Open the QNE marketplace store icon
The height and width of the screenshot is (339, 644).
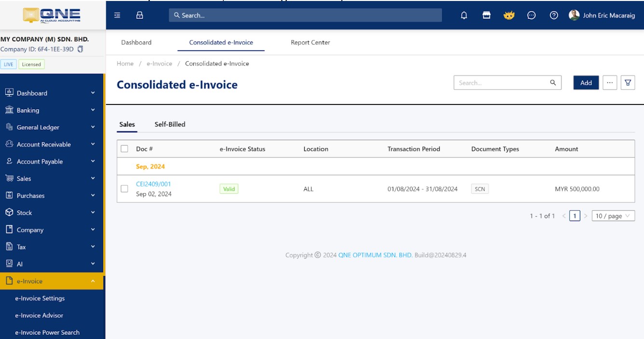tap(486, 15)
